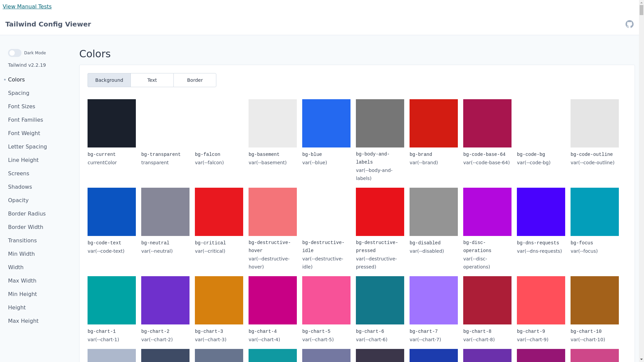This screenshot has height=362, width=644.
Task: Open Max Width in the sidebar
Action: tap(22, 281)
